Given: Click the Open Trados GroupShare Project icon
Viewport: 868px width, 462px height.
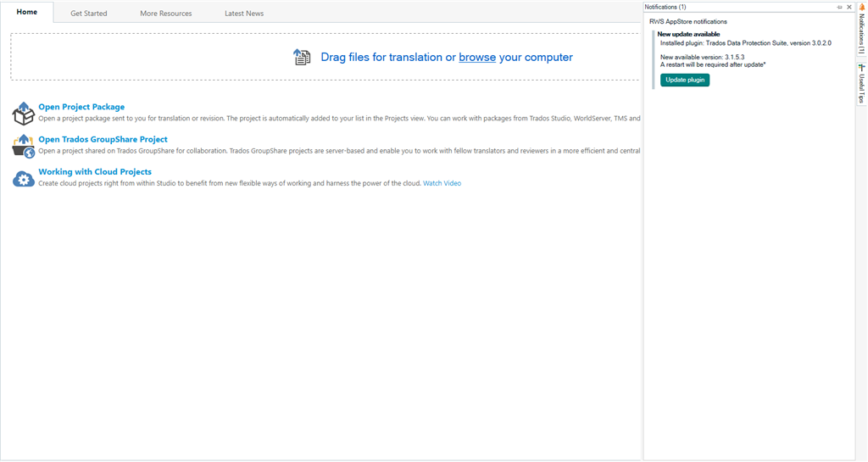Looking at the screenshot, I should point(23,146).
